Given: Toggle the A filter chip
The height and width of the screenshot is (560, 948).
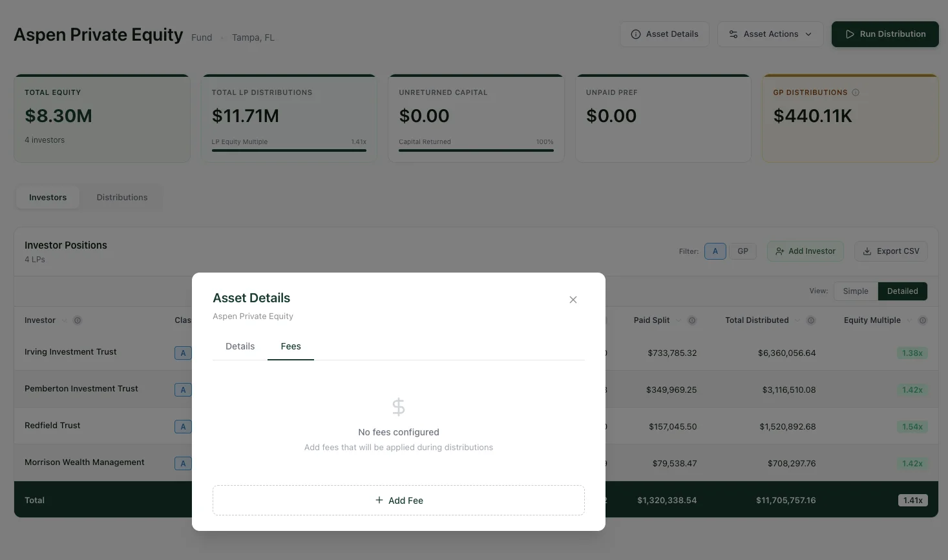Looking at the screenshot, I should (715, 251).
